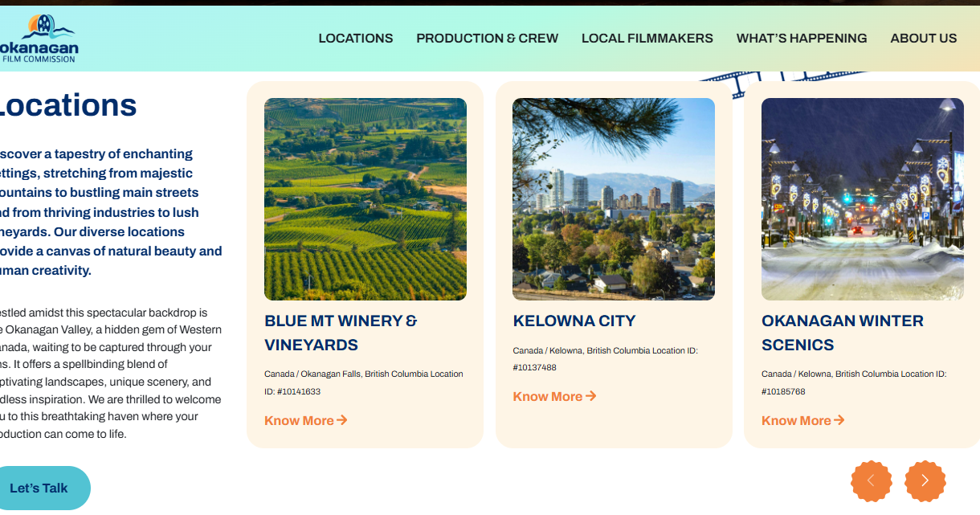Open the Locations menu item
Image resolution: width=980 pixels, height=515 pixels.
point(355,38)
